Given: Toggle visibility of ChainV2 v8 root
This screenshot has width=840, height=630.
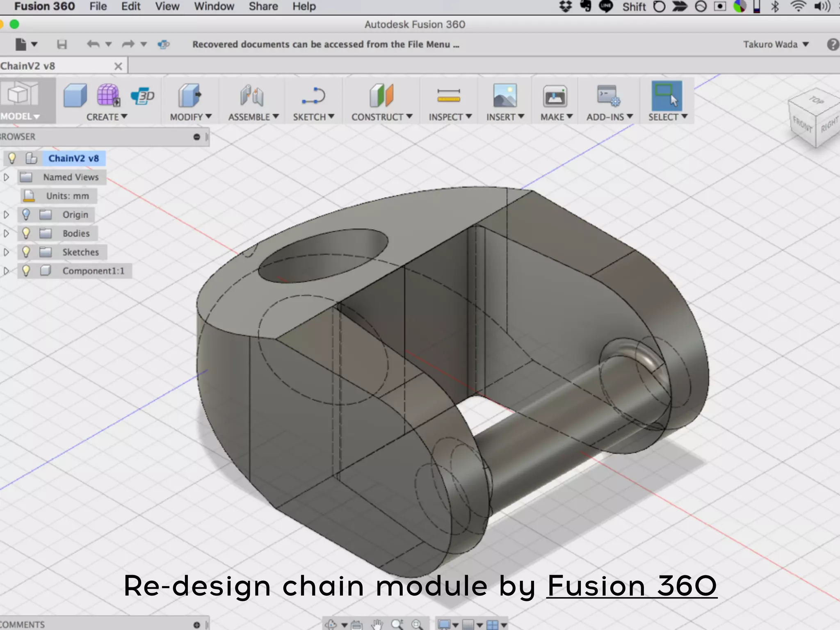Looking at the screenshot, I should [12, 158].
